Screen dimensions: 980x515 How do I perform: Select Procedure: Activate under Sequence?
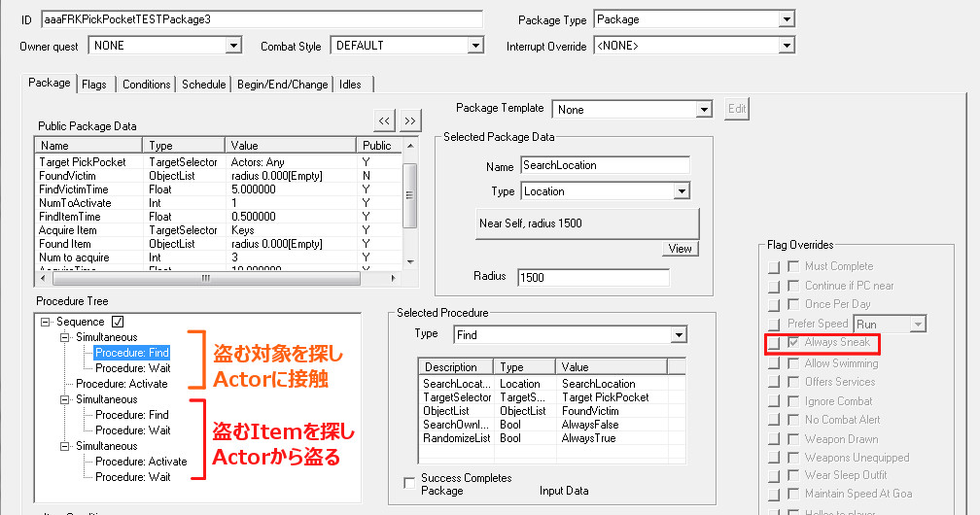point(122,384)
